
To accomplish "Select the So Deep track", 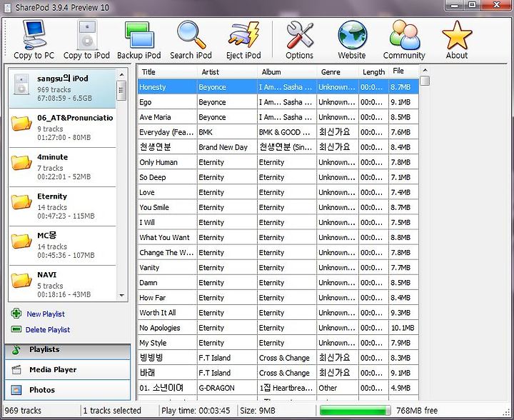I will [x=278, y=177].
